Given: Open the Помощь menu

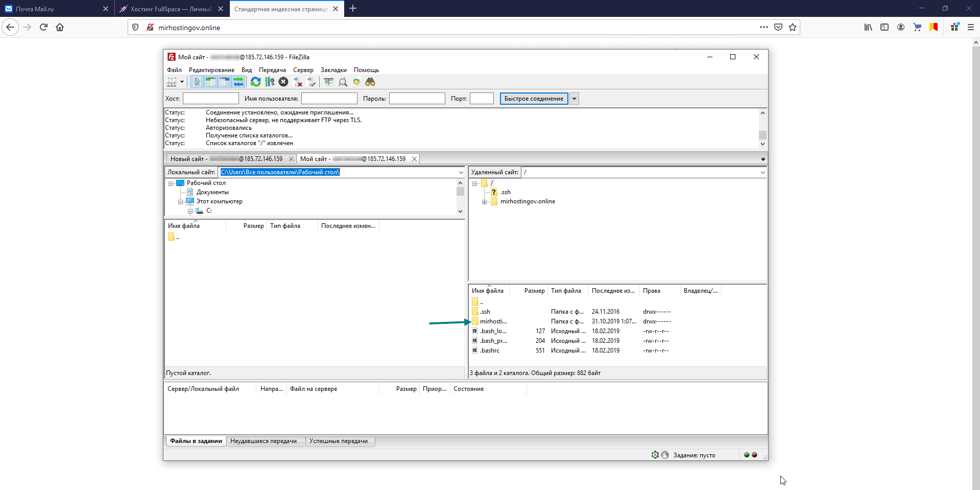Looking at the screenshot, I should pos(366,70).
